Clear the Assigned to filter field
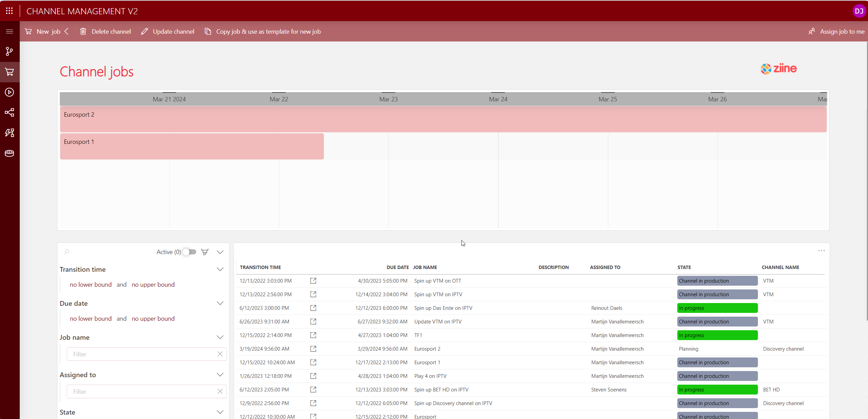Viewport: 868px width, 419px height. tap(220, 391)
